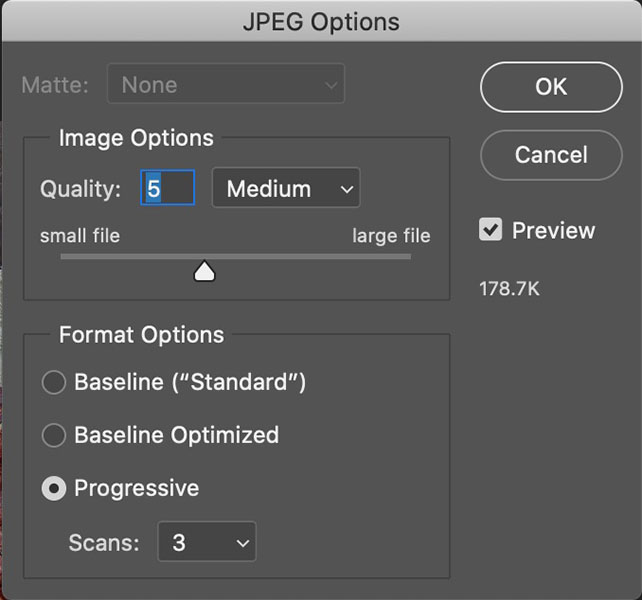Viewport: 642px width, 600px height.
Task: Open the Matte dropdown showing None
Action: click(229, 85)
